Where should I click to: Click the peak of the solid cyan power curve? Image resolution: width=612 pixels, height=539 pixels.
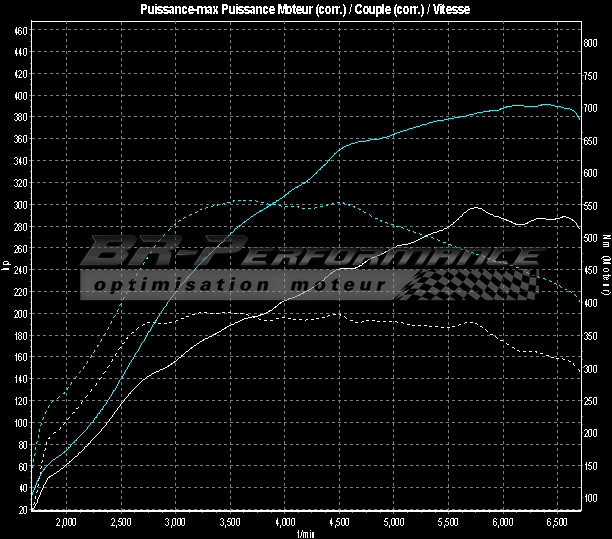(545, 104)
